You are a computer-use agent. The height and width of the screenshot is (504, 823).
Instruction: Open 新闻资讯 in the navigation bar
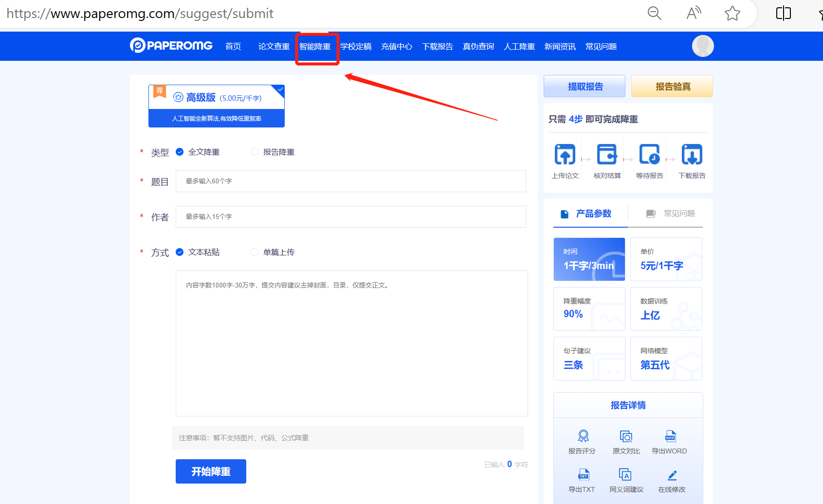(x=560, y=46)
